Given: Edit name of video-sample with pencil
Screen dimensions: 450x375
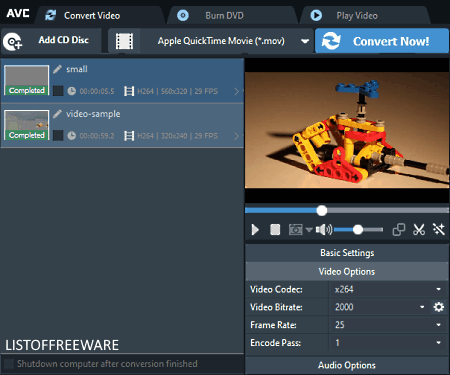Looking at the screenshot, I should click(x=57, y=114).
